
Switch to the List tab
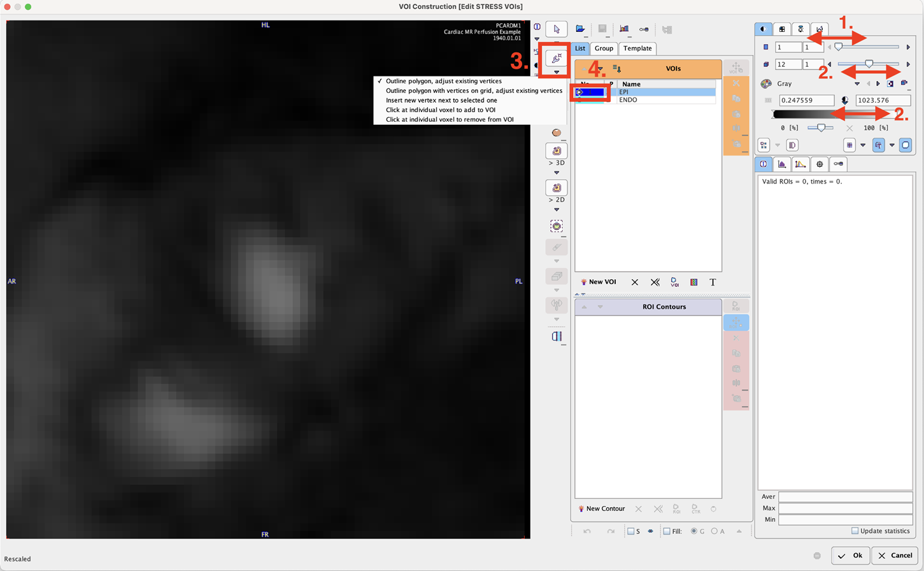click(x=579, y=48)
